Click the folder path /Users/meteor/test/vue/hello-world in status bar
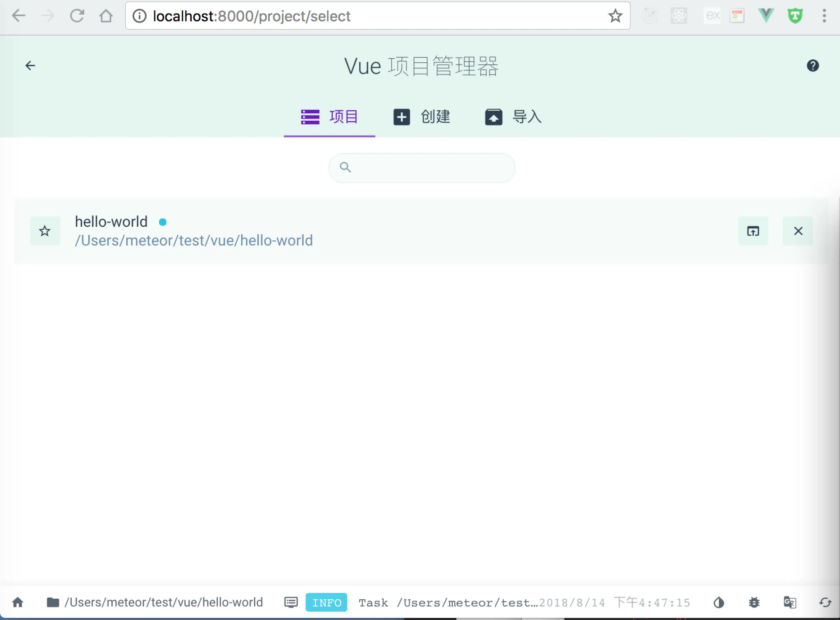Image resolution: width=840 pixels, height=620 pixels. pyautogui.click(x=155, y=602)
